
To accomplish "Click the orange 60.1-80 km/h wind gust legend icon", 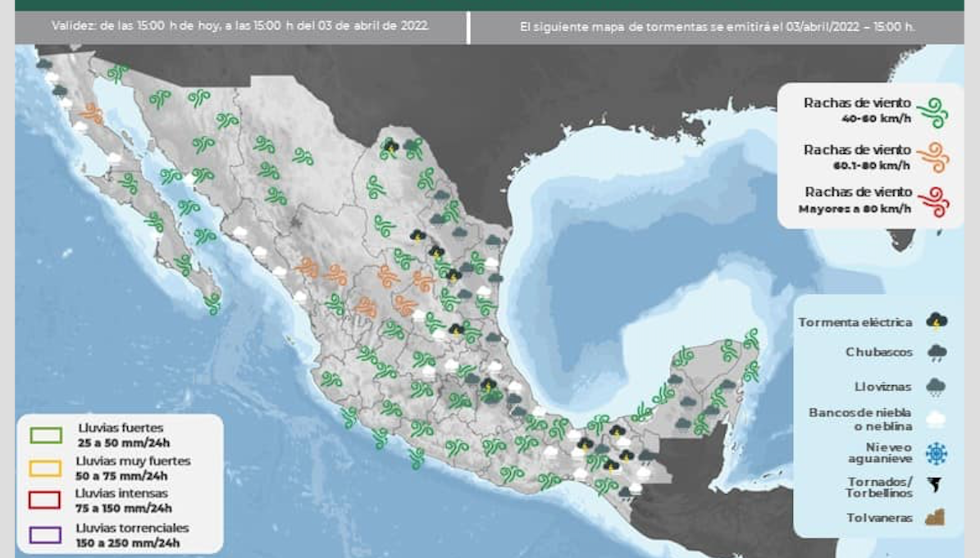I will [932, 157].
